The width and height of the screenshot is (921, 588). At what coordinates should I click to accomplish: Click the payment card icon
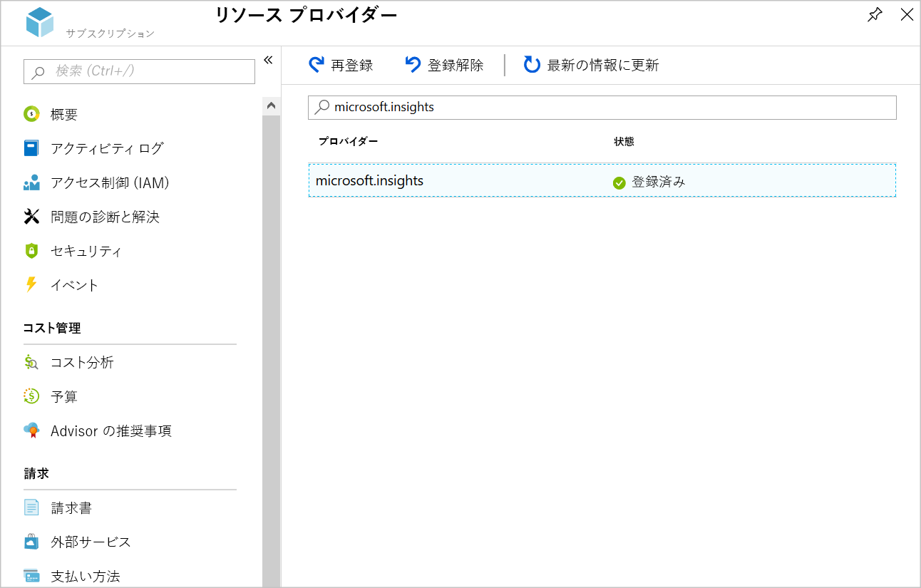(31, 576)
